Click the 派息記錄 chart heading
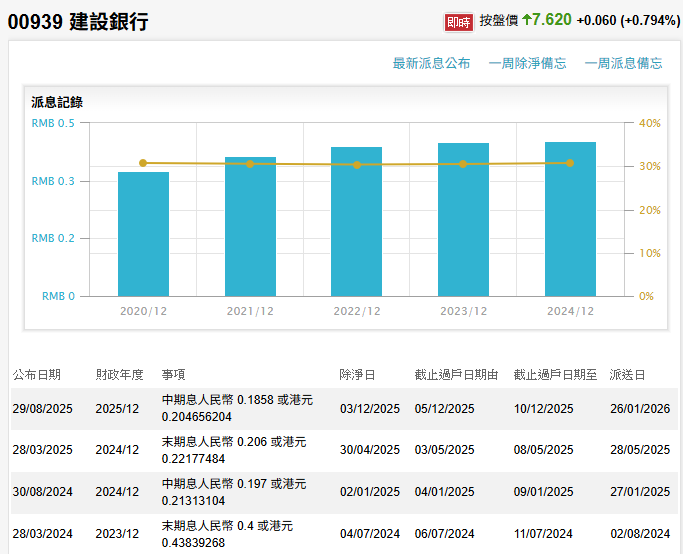The height and width of the screenshot is (554, 683). pyautogui.click(x=57, y=102)
